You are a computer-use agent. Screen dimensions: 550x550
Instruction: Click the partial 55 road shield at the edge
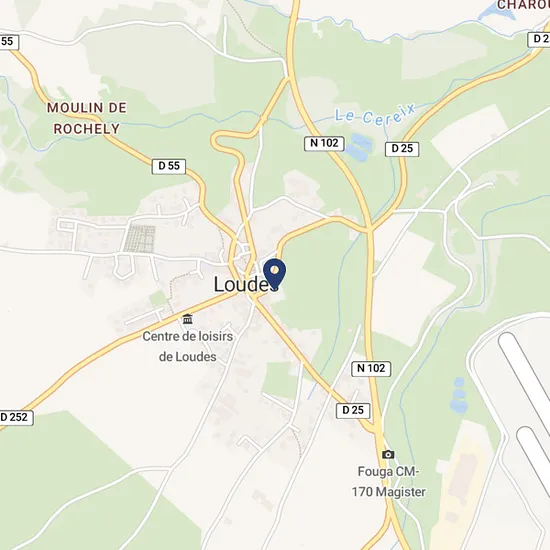(x=9, y=42)
